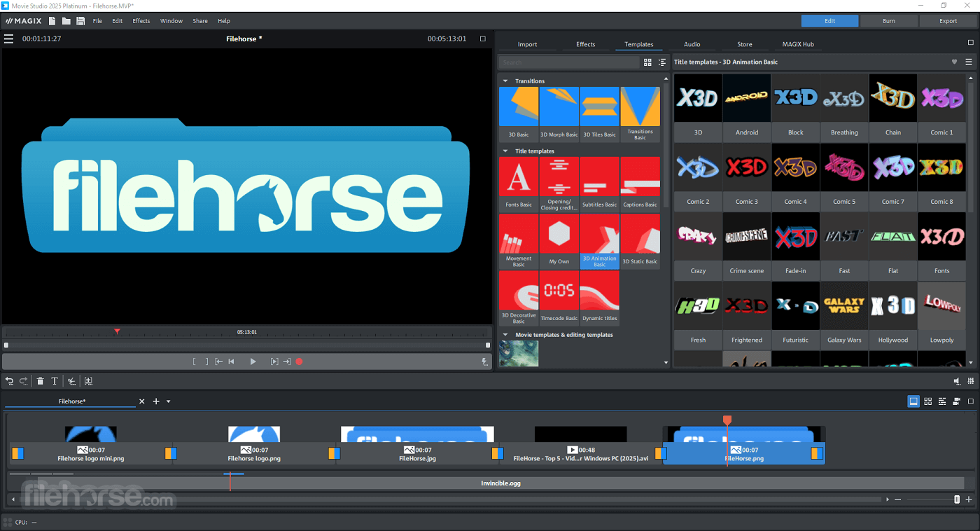Choose the Galaxy Wars title template
Viewport: 980px width, 531px height.
[x=844, y=315]
